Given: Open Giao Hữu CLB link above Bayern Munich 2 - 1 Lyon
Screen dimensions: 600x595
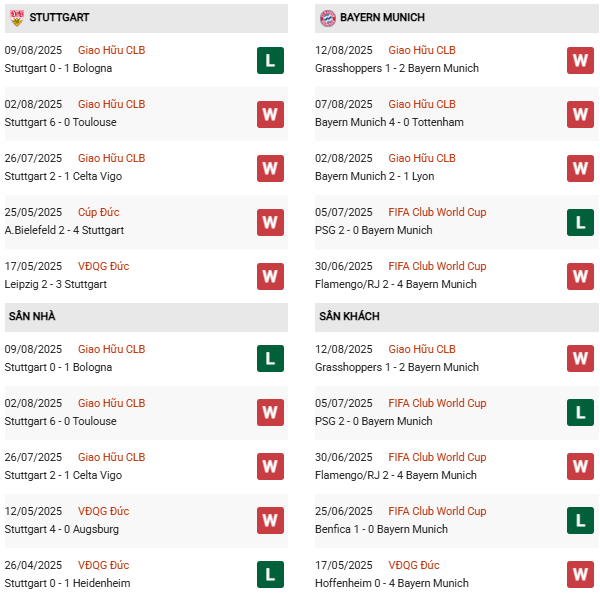Looking at the screenshot, I should pos(422,158).
